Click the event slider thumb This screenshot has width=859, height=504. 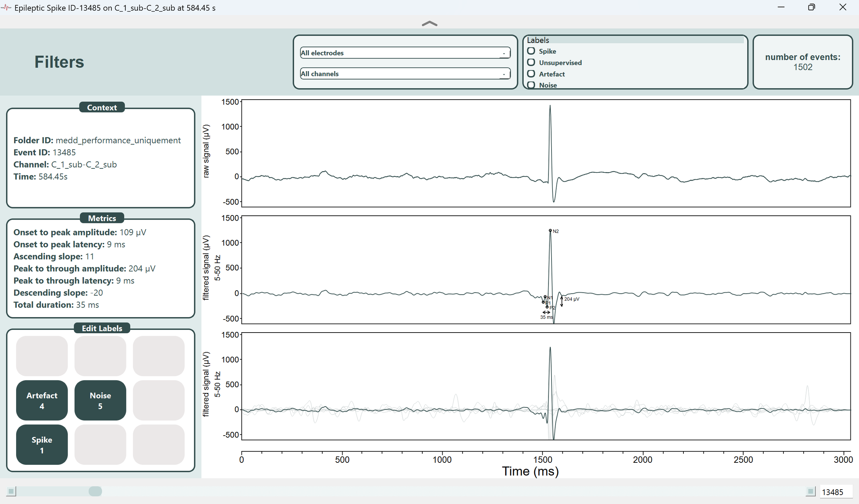pos(95,491)
